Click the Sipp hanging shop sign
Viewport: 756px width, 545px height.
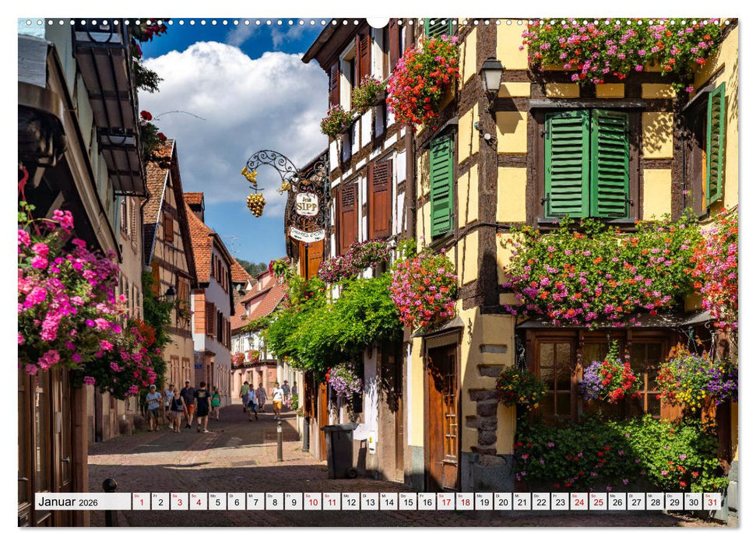306,204
